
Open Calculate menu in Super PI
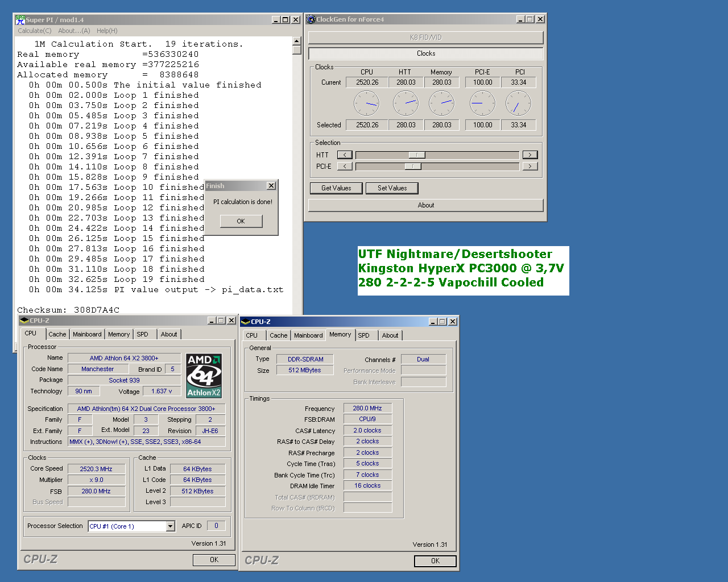coord(35,31)
